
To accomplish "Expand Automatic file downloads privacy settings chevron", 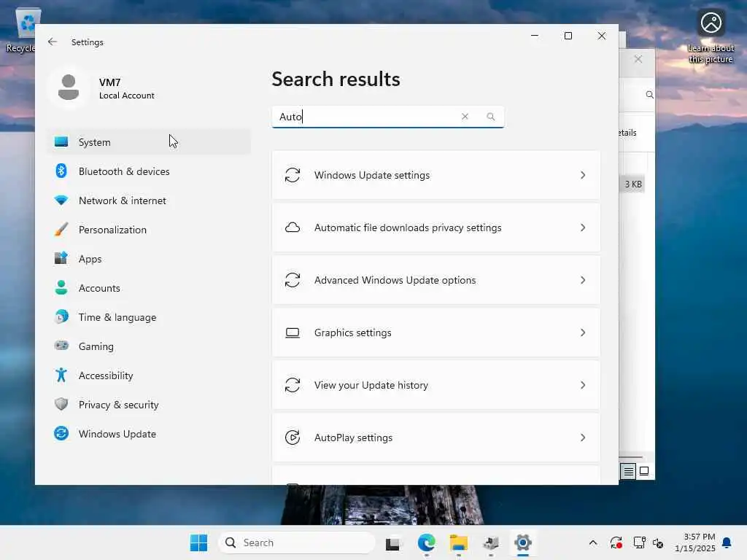I will click(583, 227).
